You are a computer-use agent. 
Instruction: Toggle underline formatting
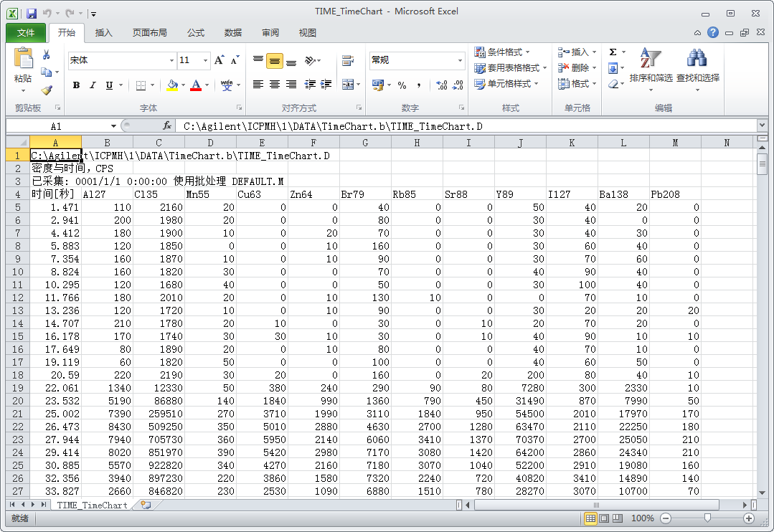click(109, 85)
